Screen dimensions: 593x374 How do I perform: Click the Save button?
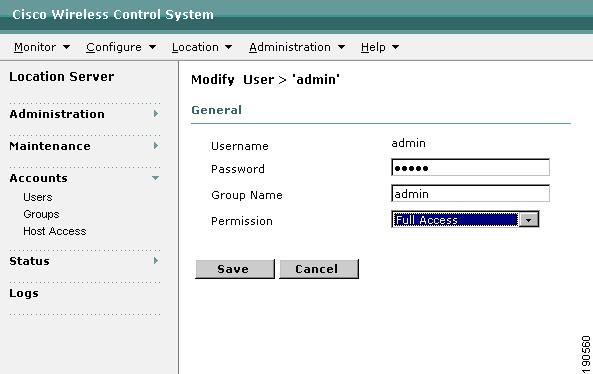pos(235,269)
